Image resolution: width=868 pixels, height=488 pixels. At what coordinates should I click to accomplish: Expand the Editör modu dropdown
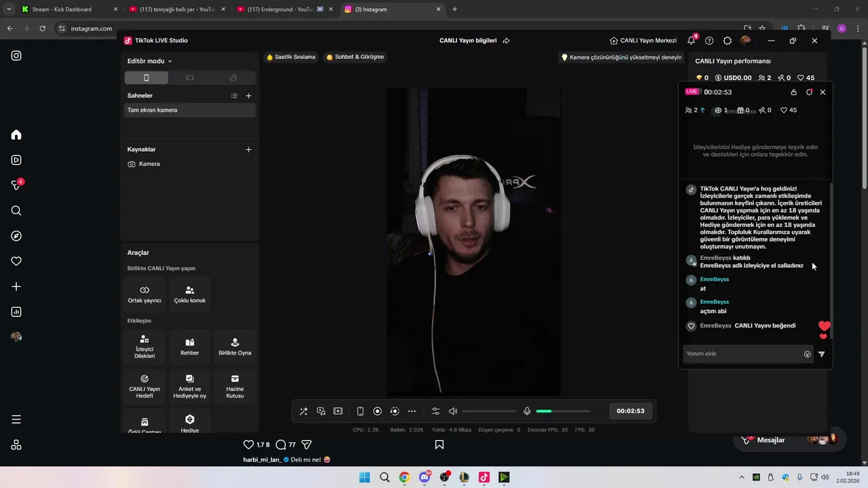150,61
